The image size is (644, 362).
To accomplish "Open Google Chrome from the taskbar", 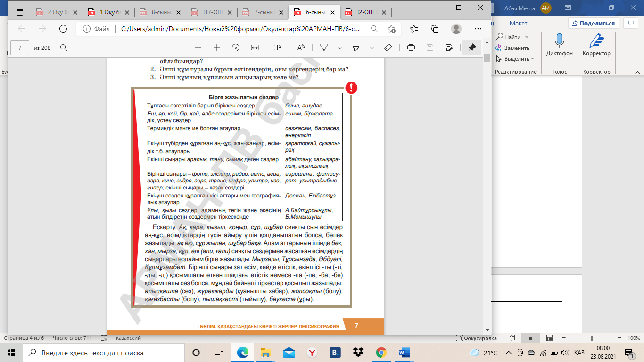I will (x=381, y=353).
